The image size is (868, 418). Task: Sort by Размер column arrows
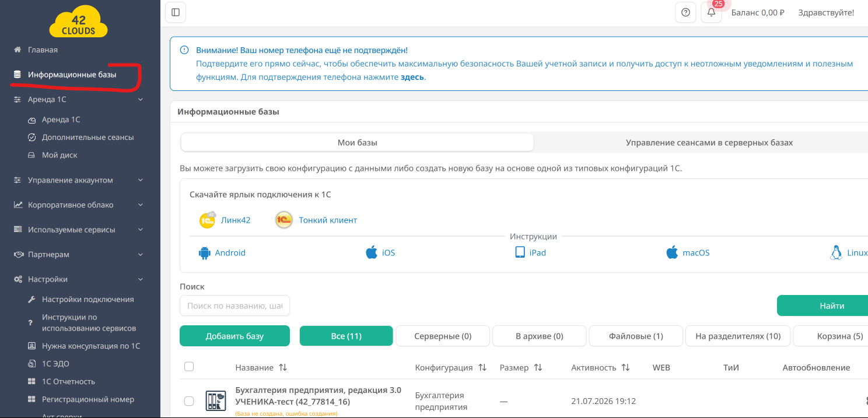[538, 368]
